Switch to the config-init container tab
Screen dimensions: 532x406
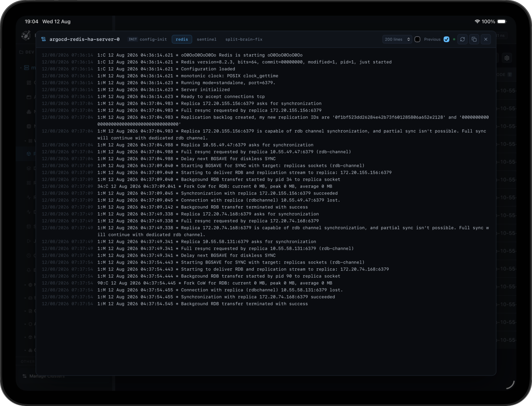147,39
